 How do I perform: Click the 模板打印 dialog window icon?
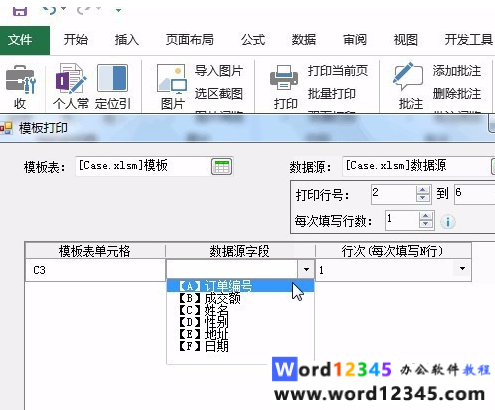pos(6,128)
